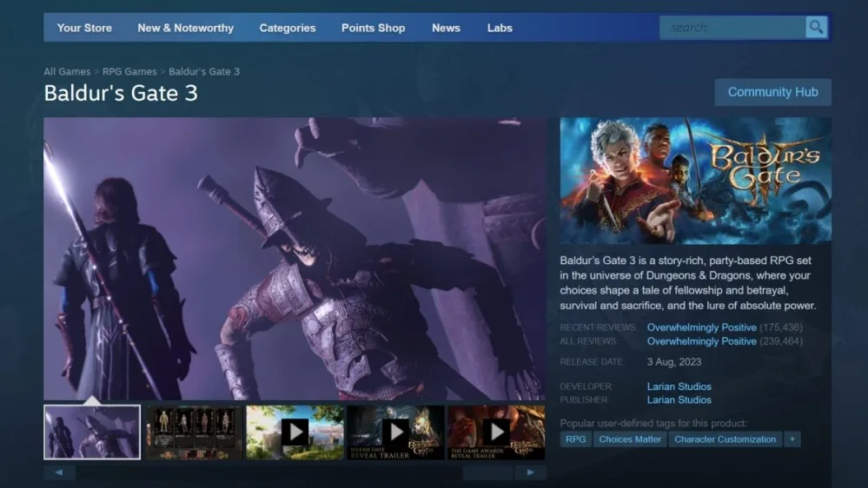Viewport: 868px width, 488px height.
Task: Expand more tags with the plus button
Action: [x=792, y=439]
